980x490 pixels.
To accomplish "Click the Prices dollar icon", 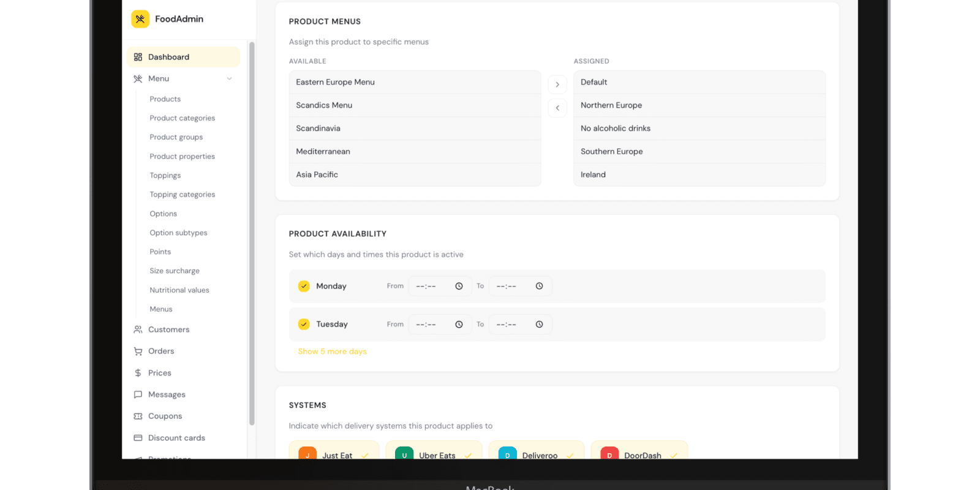I will [x=138, y=373].
